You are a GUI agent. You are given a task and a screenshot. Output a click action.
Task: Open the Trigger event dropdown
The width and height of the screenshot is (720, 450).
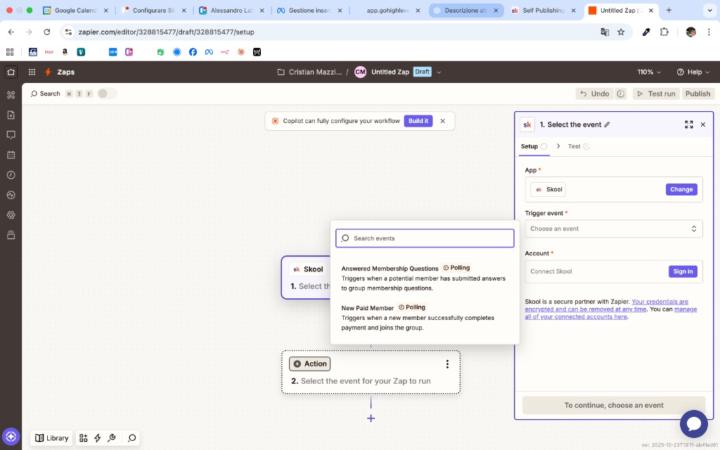click(613, 229)
